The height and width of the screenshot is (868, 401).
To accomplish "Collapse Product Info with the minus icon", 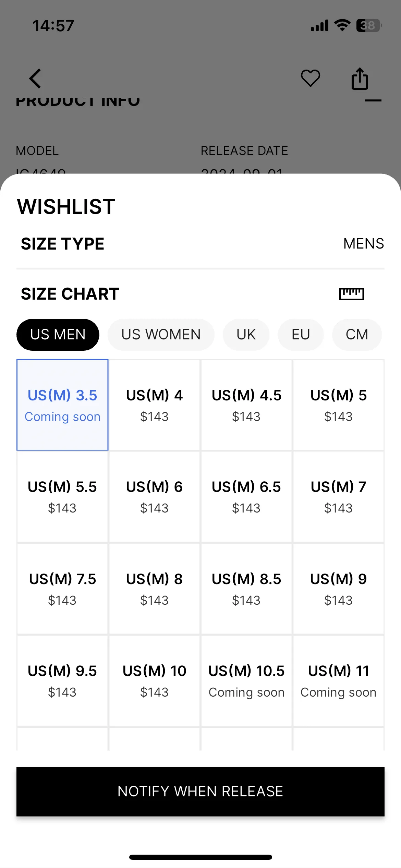I will [x=373, y=100].
